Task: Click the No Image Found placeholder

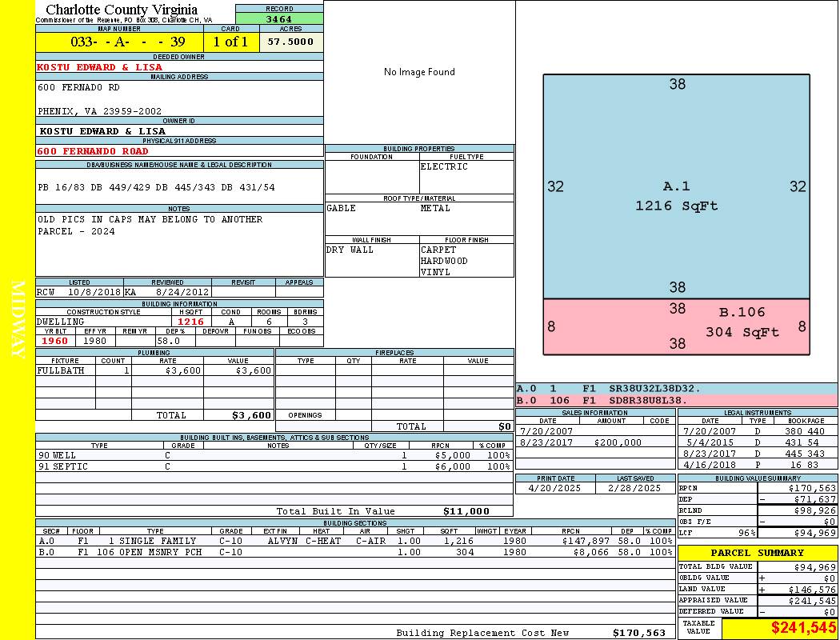Action: coord(419,72)
